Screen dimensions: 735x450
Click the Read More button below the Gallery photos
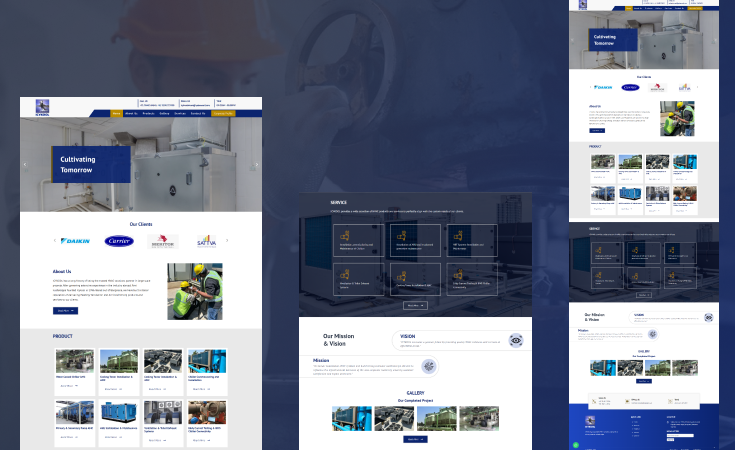click(x=415, y=439)
